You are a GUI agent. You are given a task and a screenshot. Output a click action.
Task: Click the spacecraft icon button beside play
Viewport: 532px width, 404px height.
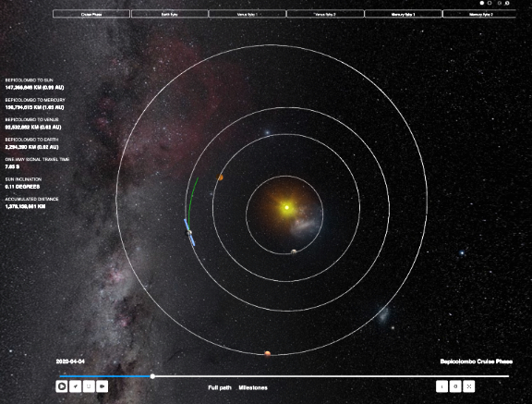[76, 386]
